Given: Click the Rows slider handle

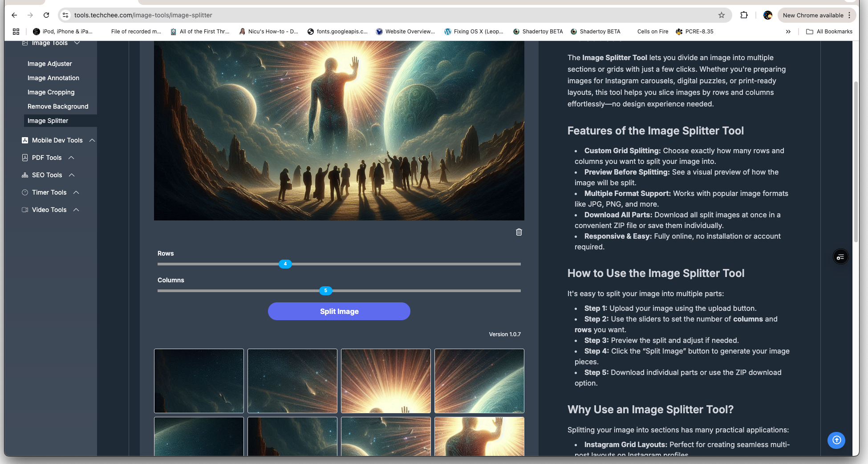Looking at the screenshot, I should [285, 264].
